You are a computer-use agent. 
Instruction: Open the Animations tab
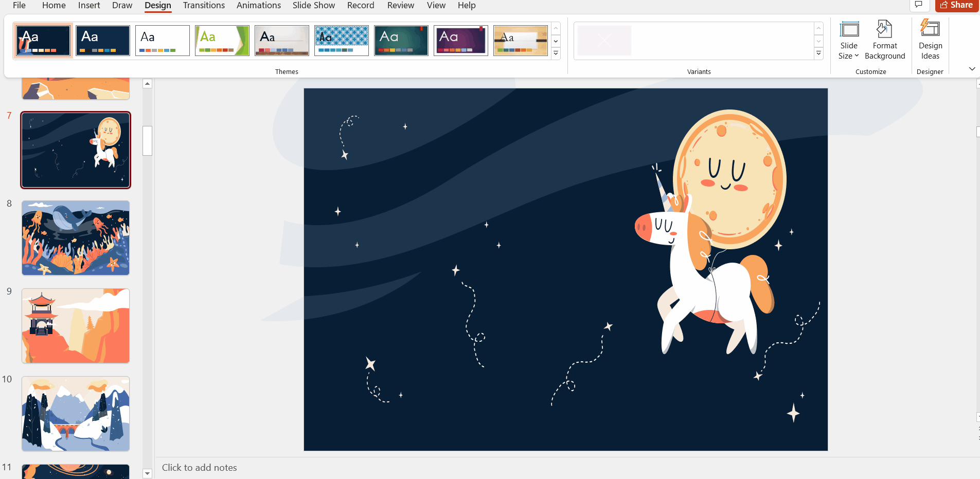tap(259, 5)
